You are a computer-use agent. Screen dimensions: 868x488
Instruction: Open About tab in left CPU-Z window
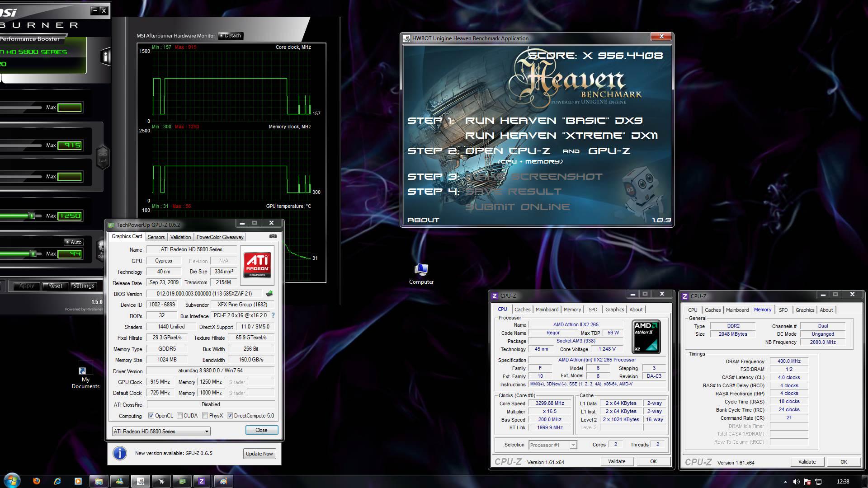636,310
